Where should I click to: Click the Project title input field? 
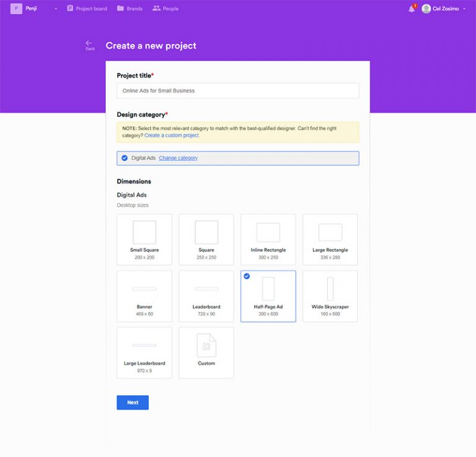(237, 90)
